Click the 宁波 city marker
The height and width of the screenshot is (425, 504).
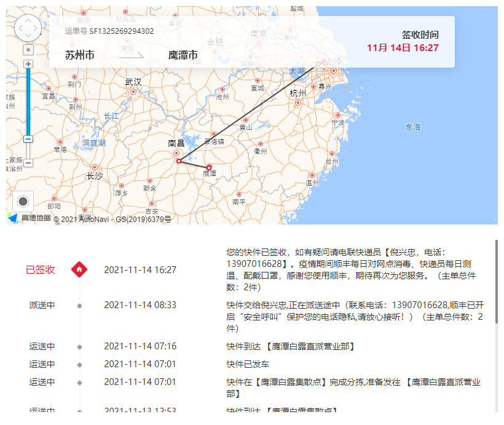pyautogui.click(x=338, y=115)
